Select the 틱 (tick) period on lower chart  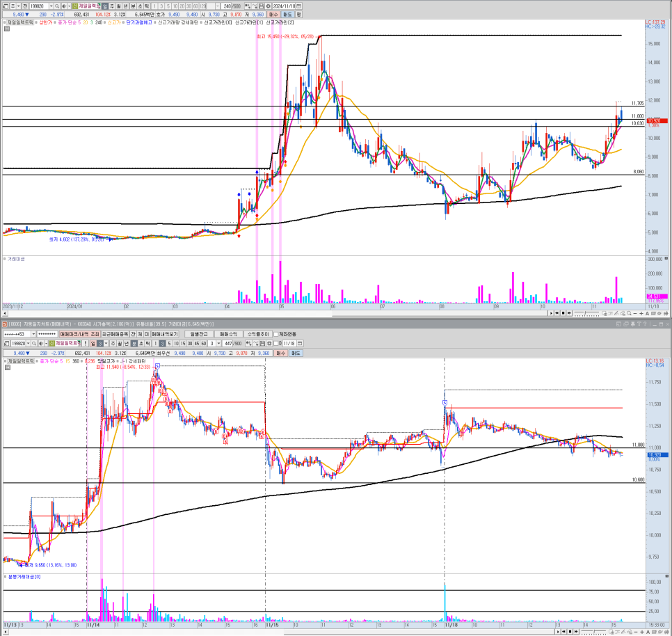point(148,343)
